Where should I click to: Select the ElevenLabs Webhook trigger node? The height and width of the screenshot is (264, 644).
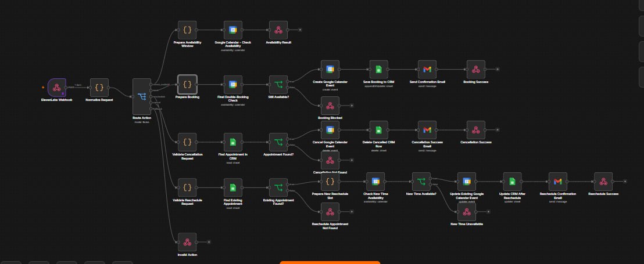(x=57, y=87)
